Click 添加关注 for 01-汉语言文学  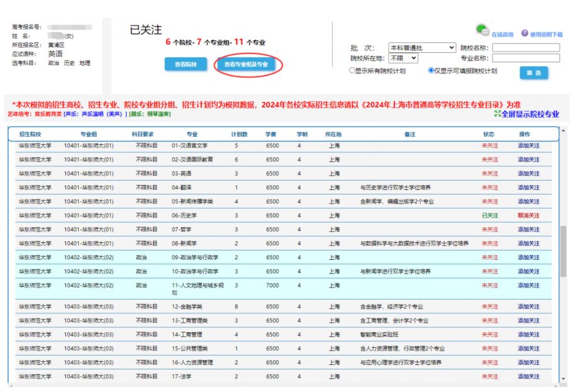[x=528, y=145]
